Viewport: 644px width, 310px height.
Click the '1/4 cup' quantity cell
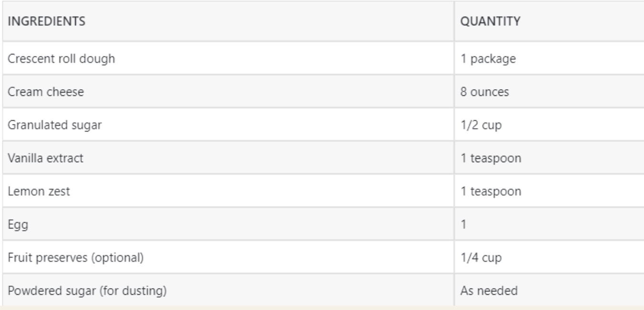click(477, 258)
